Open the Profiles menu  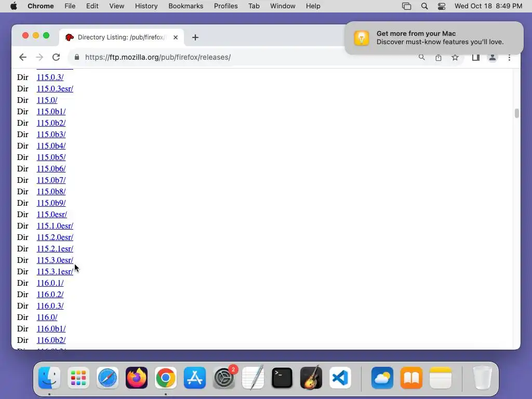225,6
